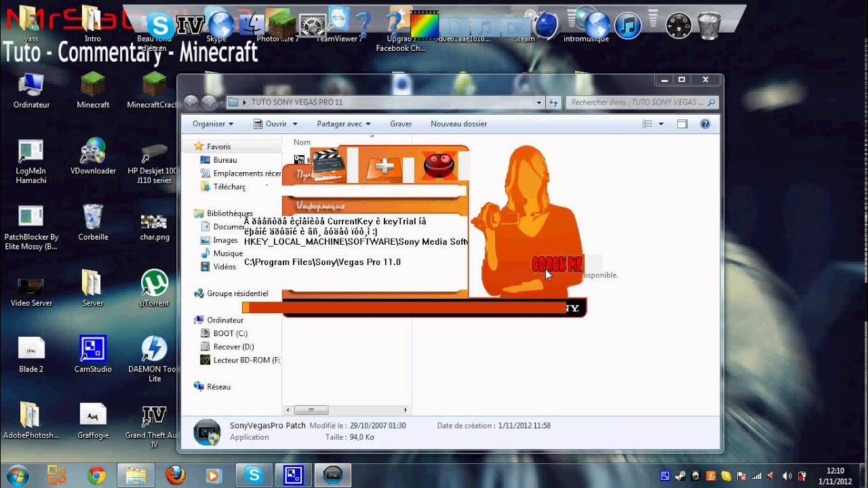This screenshot has height=488, width=868.
Task: Open the Musique library
Action: point(228,253)
